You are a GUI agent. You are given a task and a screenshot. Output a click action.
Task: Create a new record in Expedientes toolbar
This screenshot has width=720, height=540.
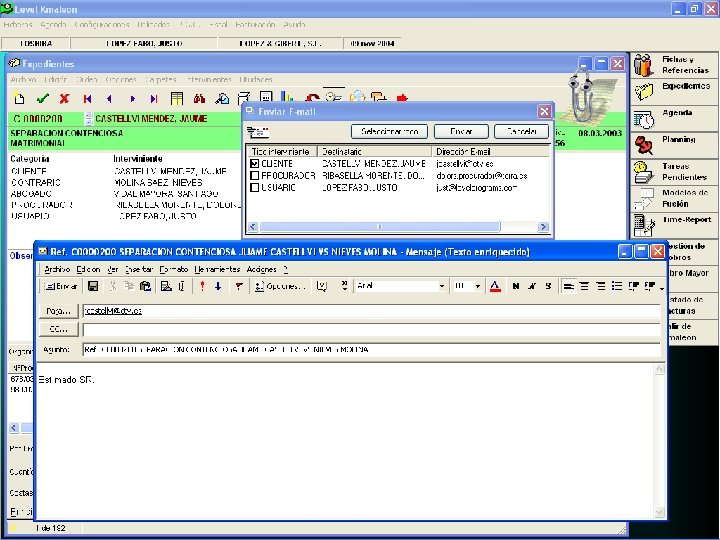pos(19,98)
